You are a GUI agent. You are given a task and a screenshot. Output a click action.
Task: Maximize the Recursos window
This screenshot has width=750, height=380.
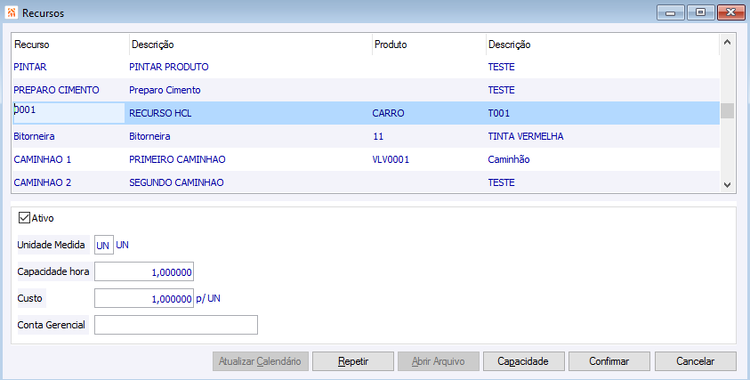coord(701,12)
